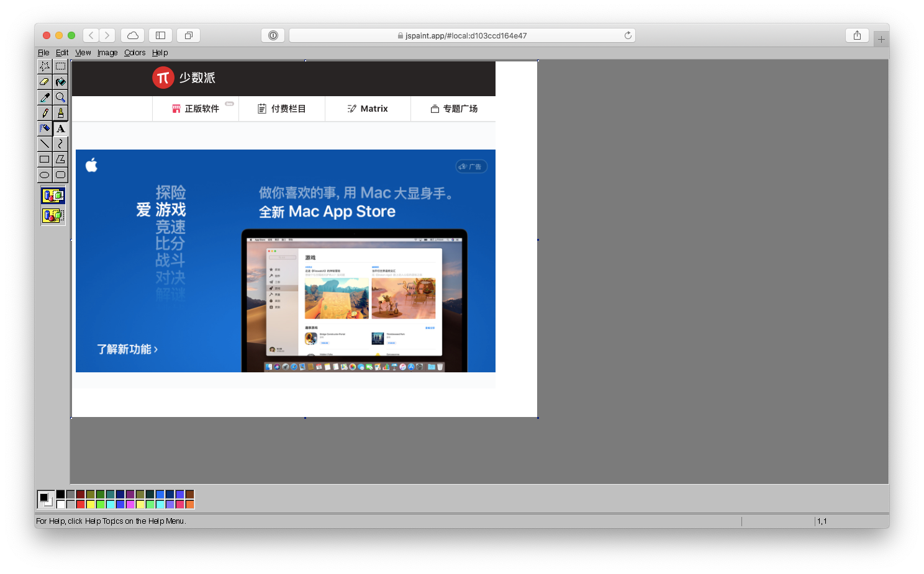Select the Brush tool

click(60, 112)
